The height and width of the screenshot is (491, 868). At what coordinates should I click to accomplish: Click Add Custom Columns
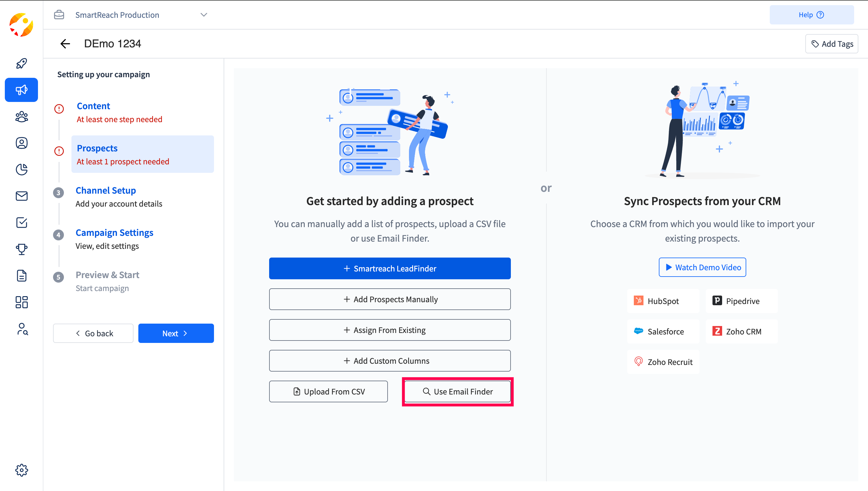pyautogui.click(x=390, y=360)
